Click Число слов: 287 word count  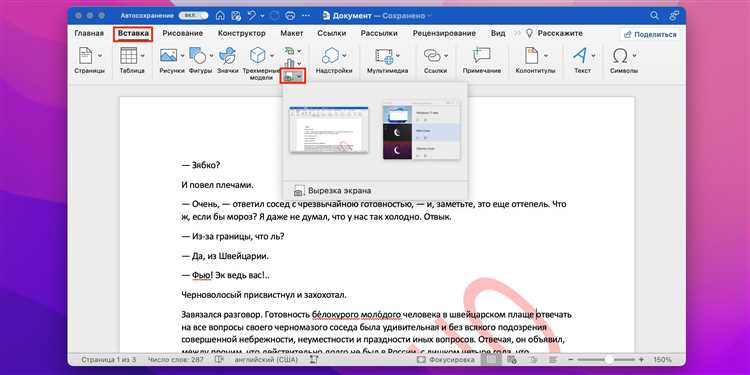(x=176, y=360)
